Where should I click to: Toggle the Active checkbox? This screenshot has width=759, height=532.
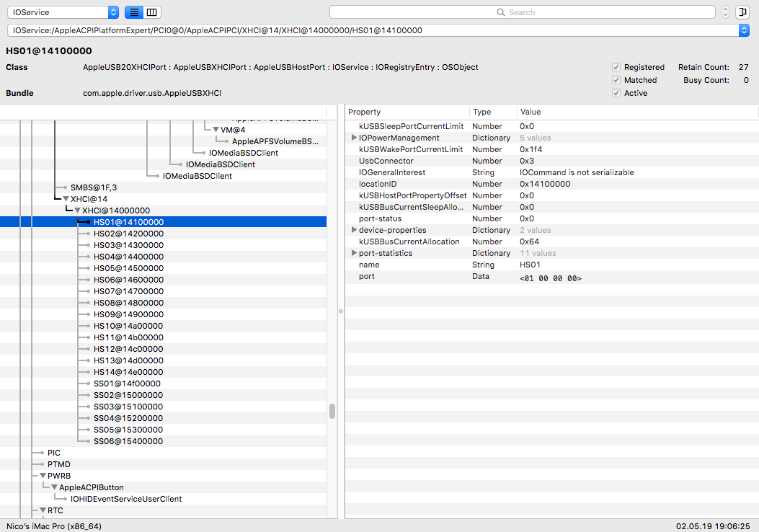point(616,93)
